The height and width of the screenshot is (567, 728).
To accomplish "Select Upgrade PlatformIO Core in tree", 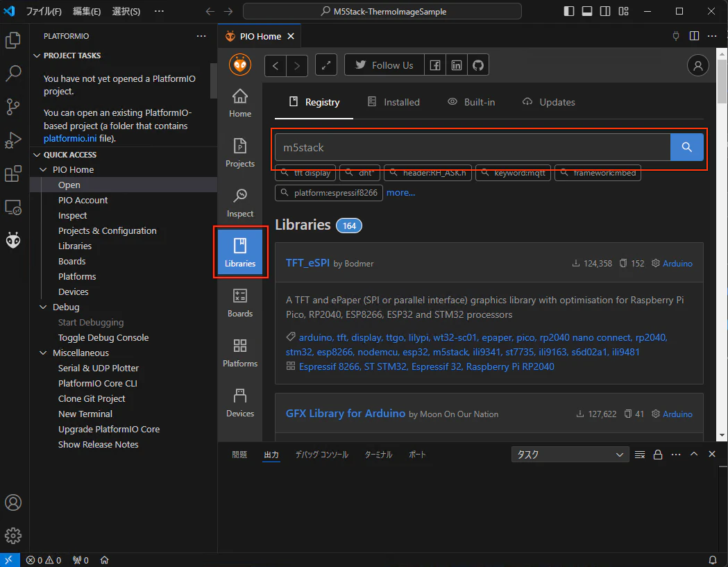I will [x=109, y=430].
